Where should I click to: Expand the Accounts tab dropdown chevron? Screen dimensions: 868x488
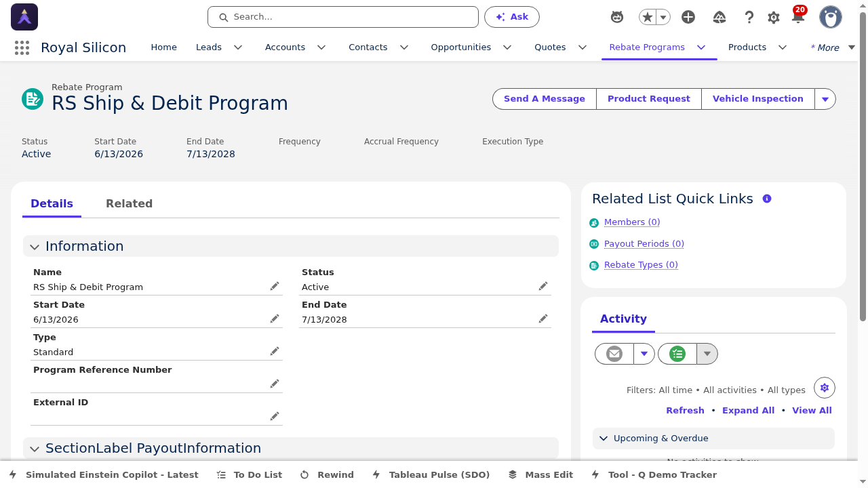point(321,47)
